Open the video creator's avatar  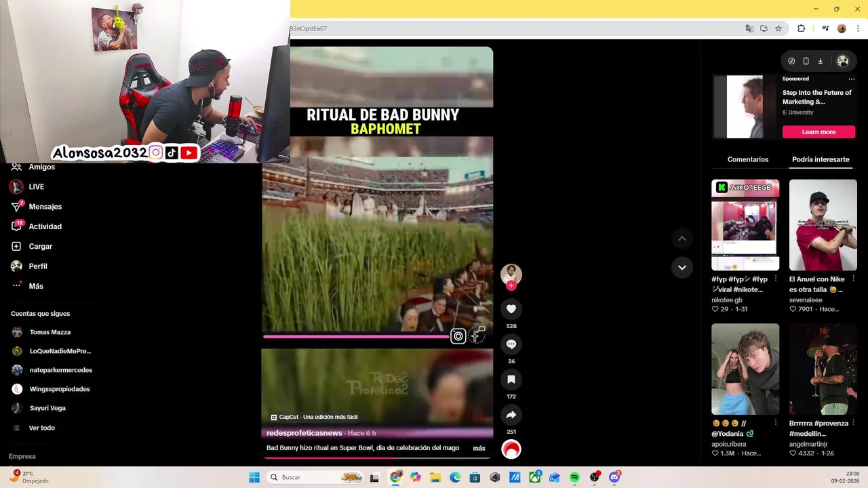point(511,274)
